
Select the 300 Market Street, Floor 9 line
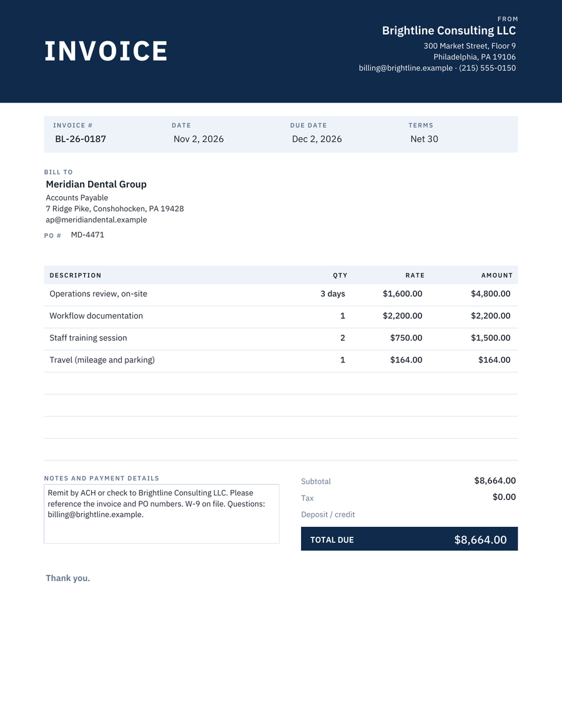click(x=470, y=46)
